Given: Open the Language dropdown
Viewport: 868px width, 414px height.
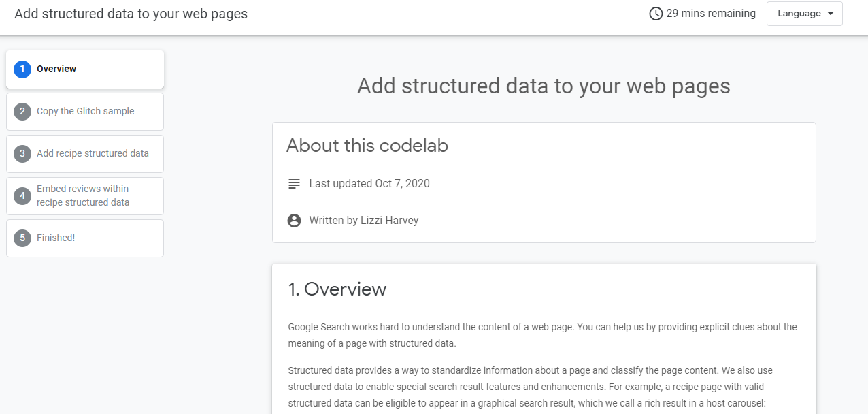Looking at the screenshot, I should click(804, 14).
